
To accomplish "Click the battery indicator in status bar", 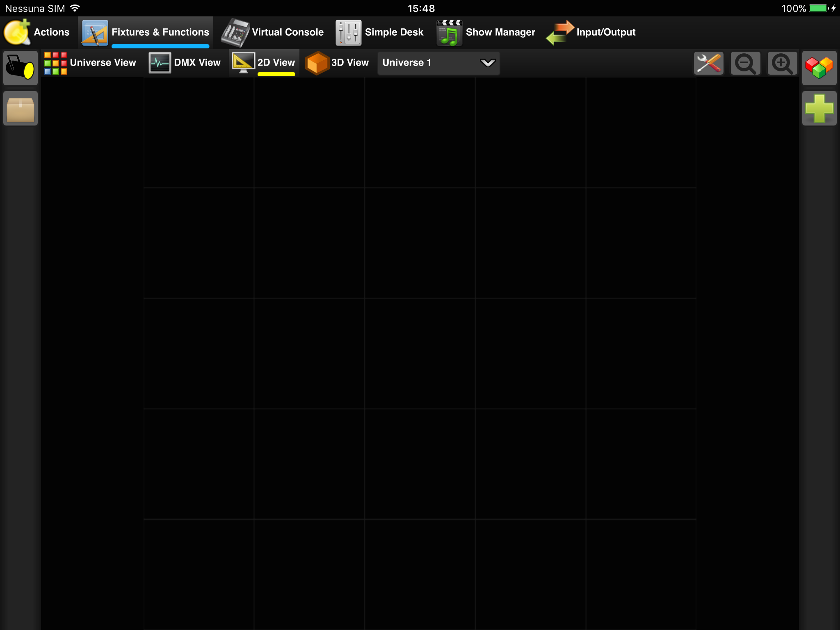I will coord(819,8).
